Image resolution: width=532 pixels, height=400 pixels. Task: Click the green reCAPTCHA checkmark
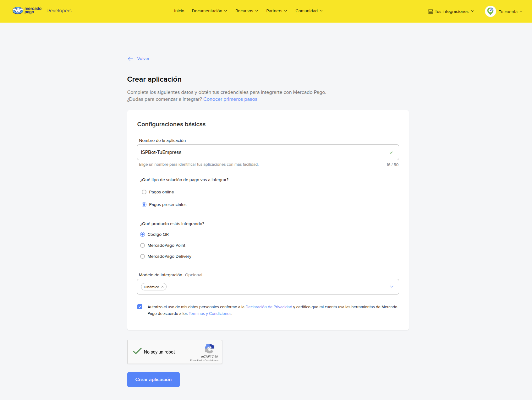pyautogui.click(x=137, y=351)
